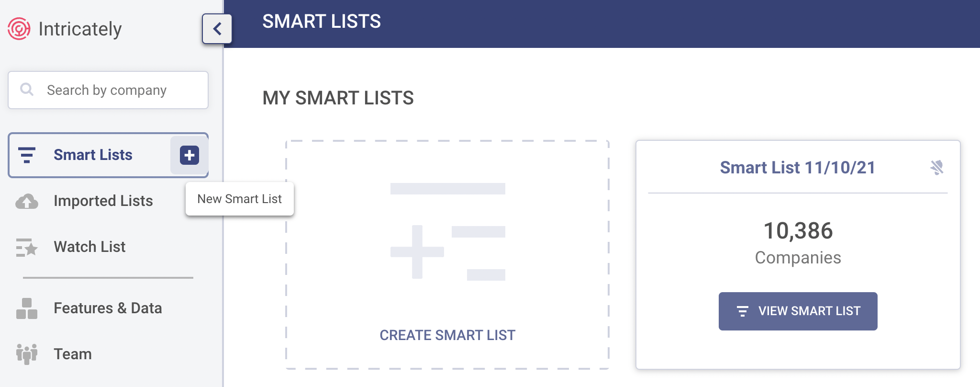Open the Watch List page
The image size is (980, 387).
point(89,247)
